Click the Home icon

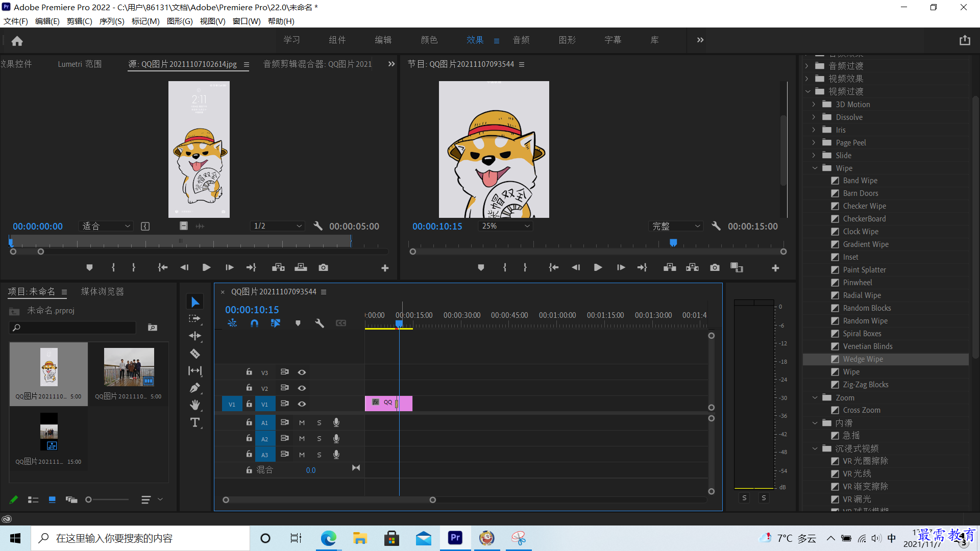click(17, 41)
